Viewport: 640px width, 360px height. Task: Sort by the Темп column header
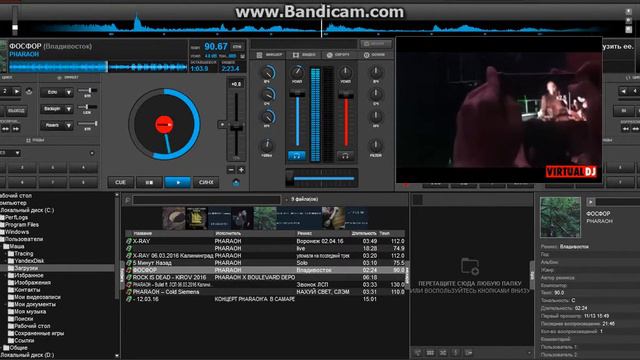coord(384,233)
